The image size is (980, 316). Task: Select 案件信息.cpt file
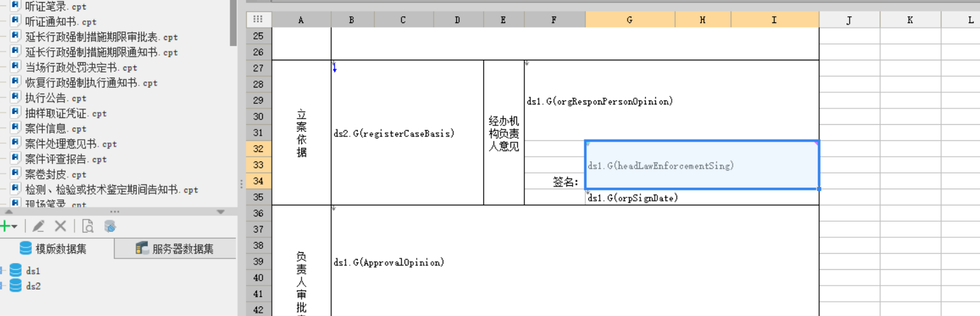coord(56,128)
